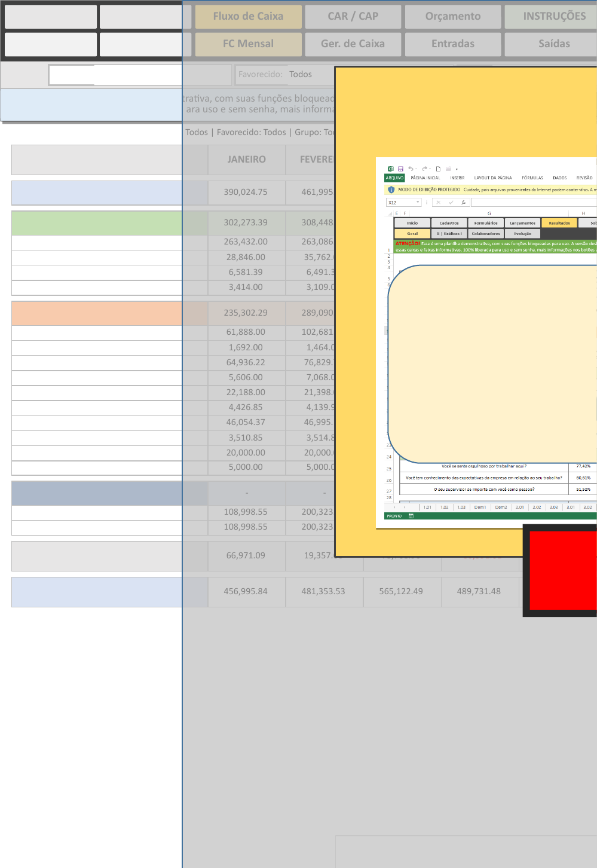
Task: Click the Colaboradores button in embedded sheet
Action: (x=486, y=234)
